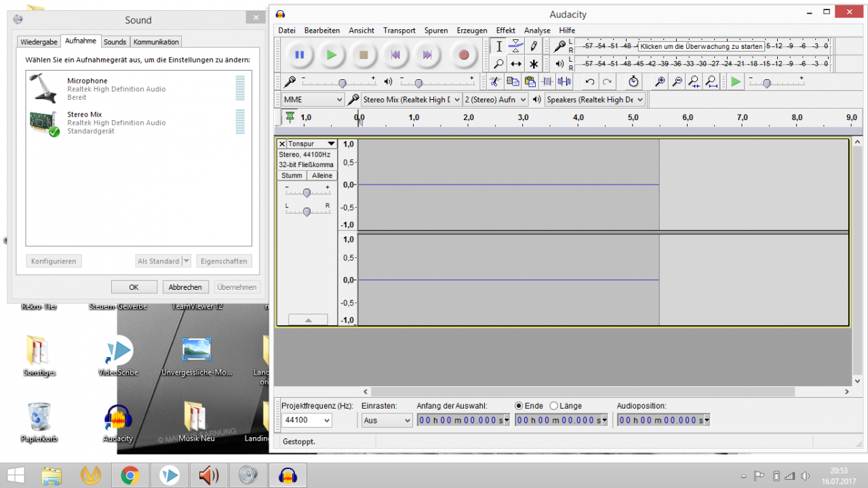The image size is (868, 488).
Task: Open the Stereo Mix recording device dropdown
Action: pos(411,100)
